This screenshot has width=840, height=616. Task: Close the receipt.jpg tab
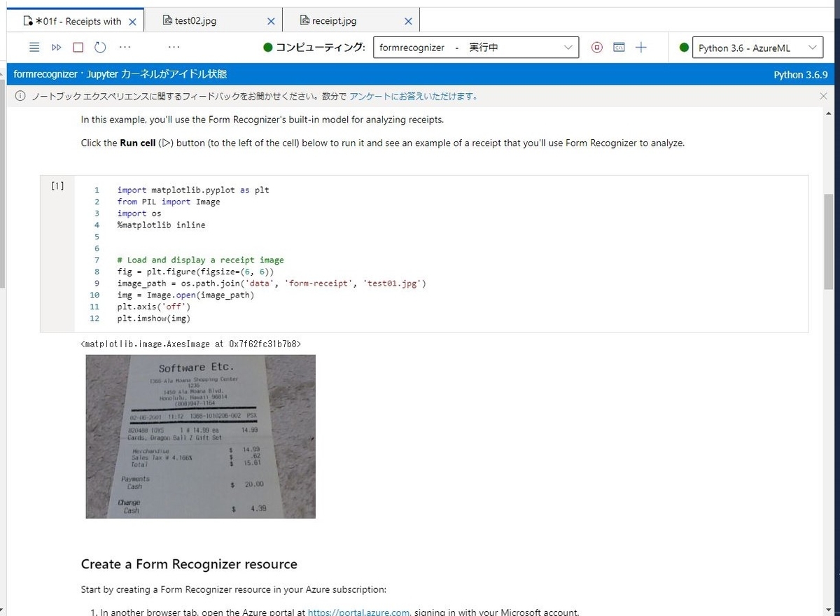click(408, 22)
